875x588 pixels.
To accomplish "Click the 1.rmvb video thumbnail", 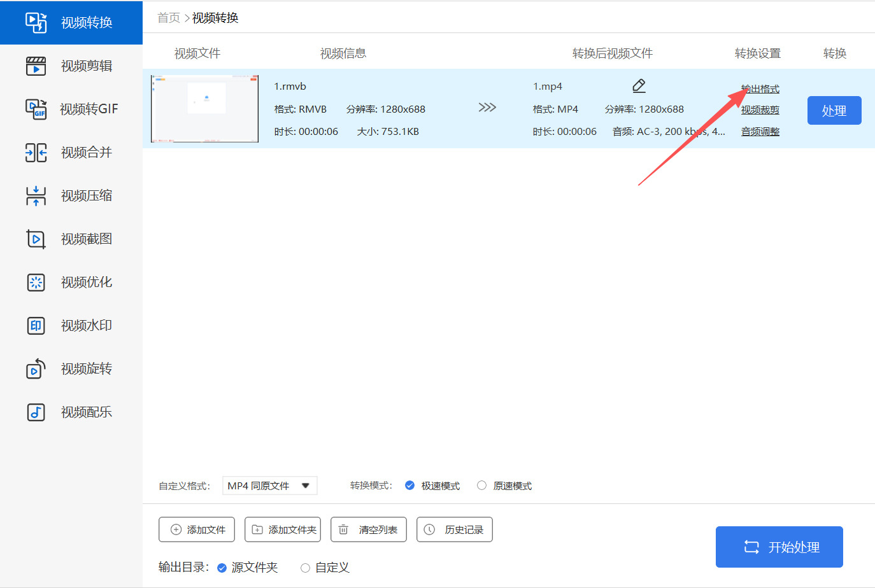I will (x=204, y=108).
